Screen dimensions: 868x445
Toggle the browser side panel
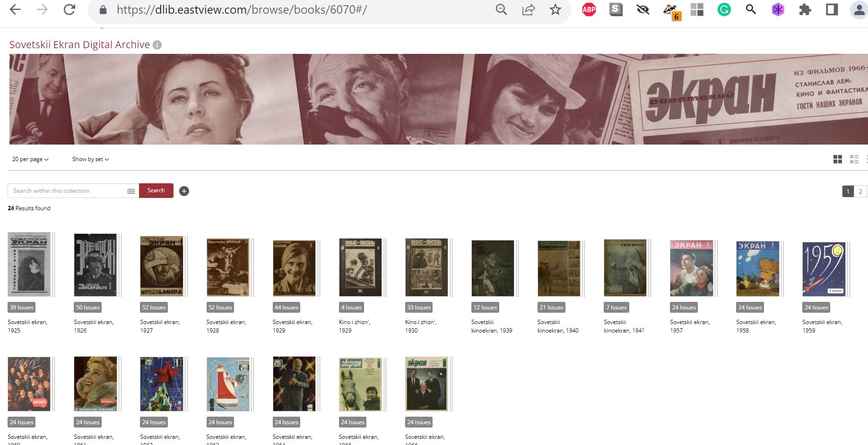point(832,9)
